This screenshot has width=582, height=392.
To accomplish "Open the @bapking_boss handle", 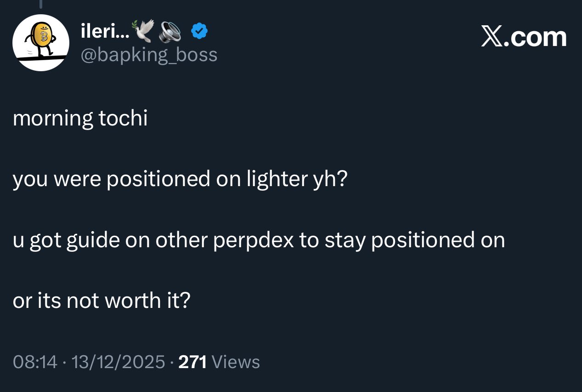I will 149,55.
